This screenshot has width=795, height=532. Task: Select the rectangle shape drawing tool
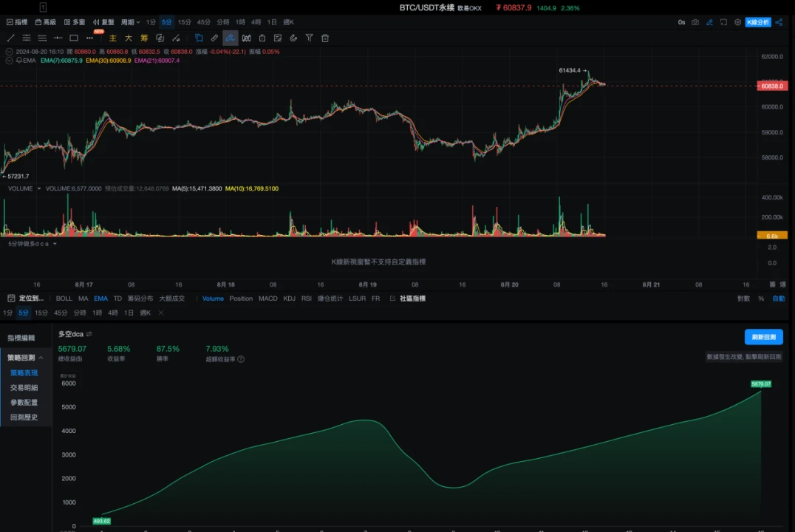[74, 38]
